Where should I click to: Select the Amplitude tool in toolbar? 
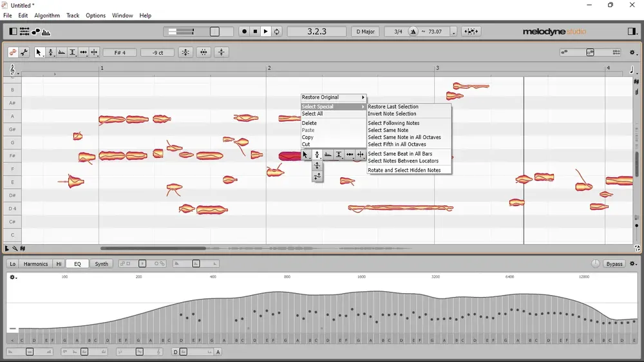tap(72, 52)
